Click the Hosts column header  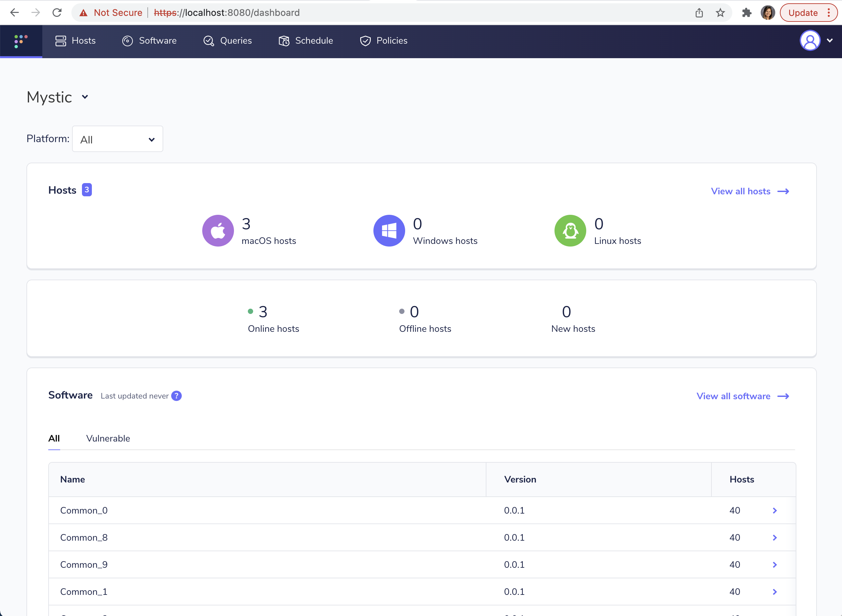coord(742,480)
